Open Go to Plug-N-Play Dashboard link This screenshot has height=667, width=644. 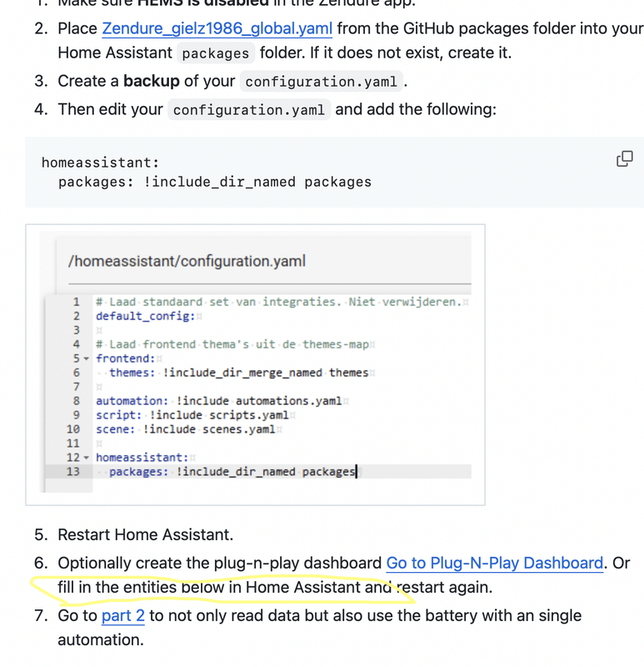point(494,563)
